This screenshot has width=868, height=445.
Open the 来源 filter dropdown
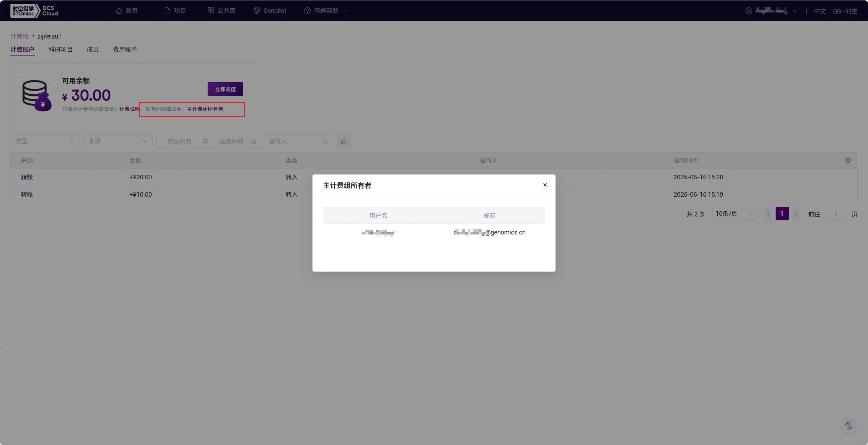(118, 142)
